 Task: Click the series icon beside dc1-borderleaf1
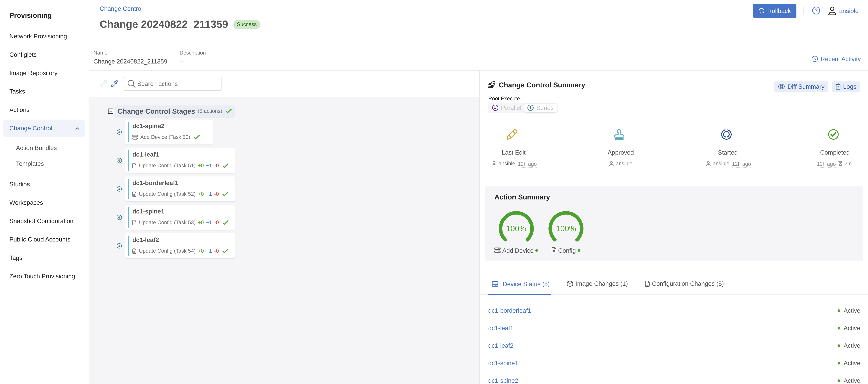(119, 189)
